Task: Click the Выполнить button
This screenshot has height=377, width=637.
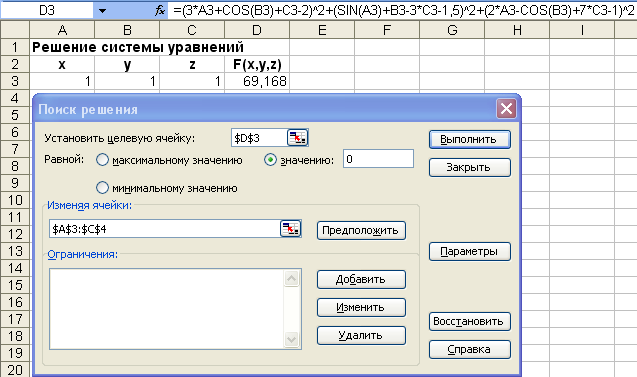Action: pos(470,139)
